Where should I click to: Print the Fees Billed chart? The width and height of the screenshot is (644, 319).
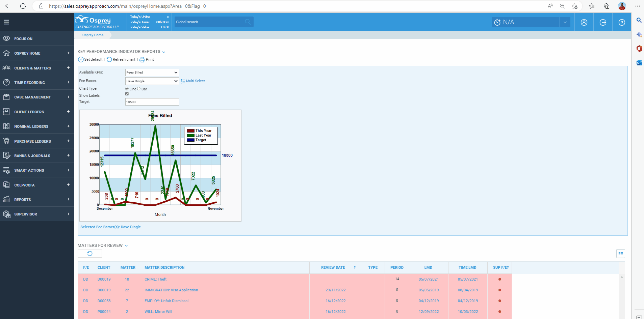click(x=146, y=59)
